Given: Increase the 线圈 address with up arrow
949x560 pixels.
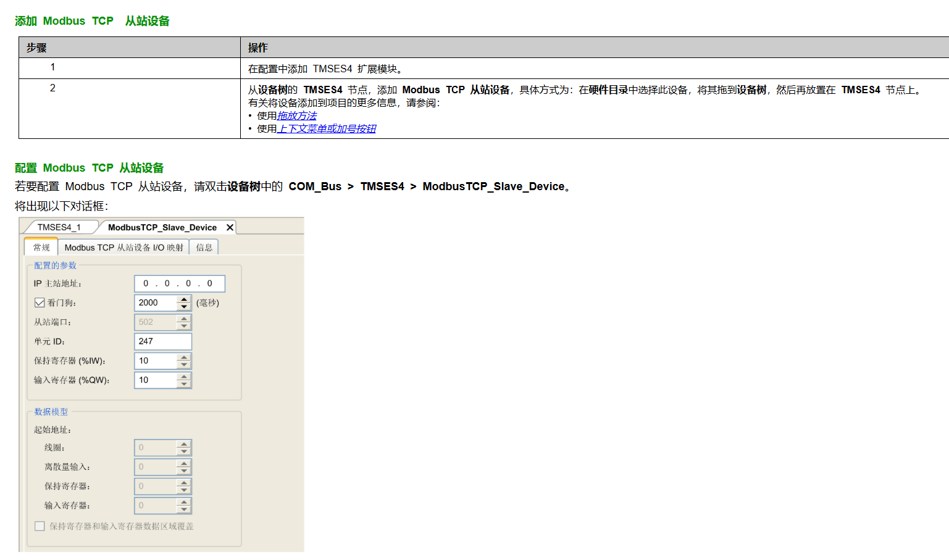Looking at the screenshot, I should click(x=184, y=444).
